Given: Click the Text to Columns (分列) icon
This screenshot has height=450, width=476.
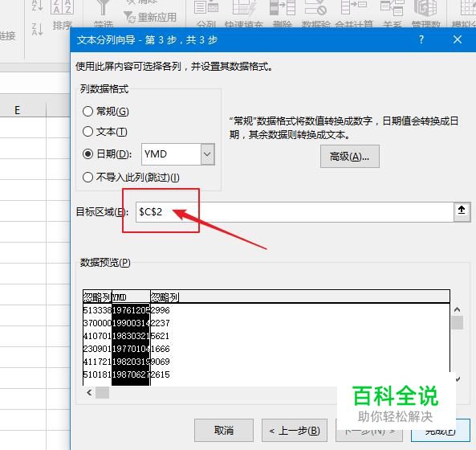Looking at the screenshot, I should [206, 8].
